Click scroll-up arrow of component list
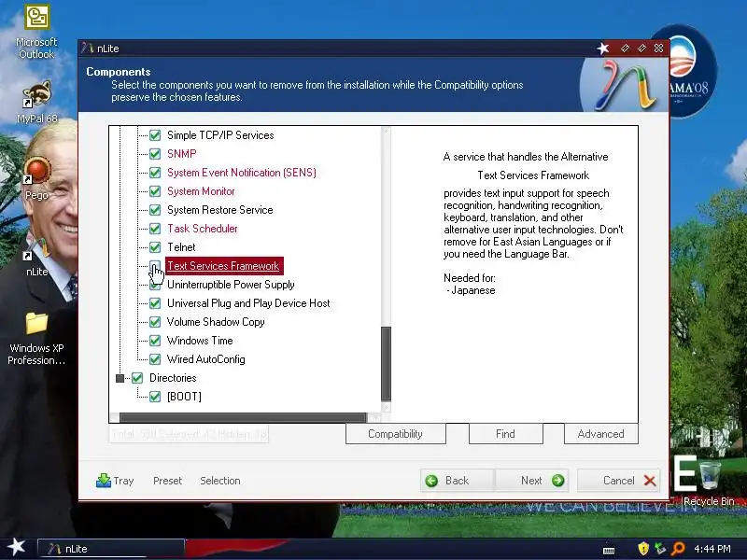The height and width of the screenshot is (560, 747). [386, 131]
